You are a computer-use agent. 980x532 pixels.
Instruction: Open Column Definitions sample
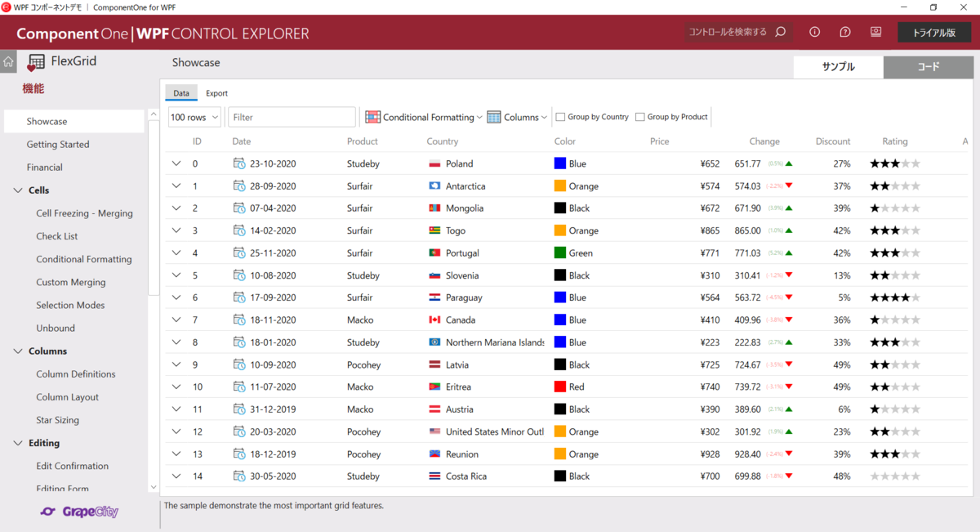[76, 374]
